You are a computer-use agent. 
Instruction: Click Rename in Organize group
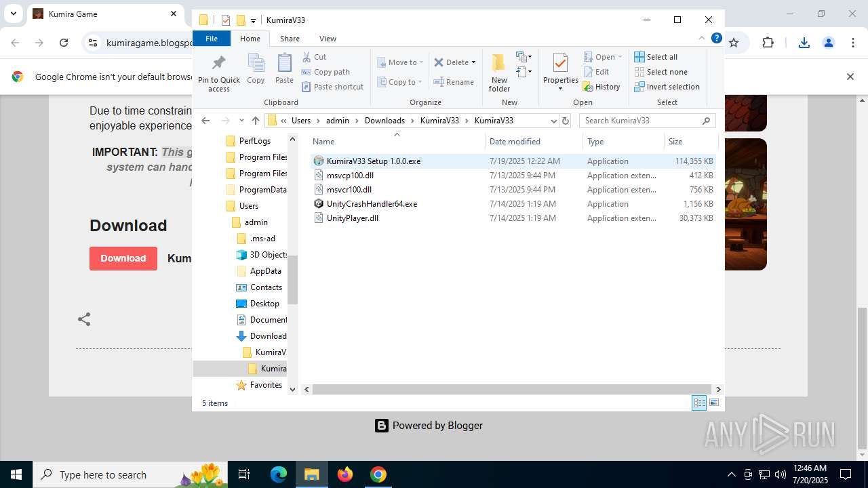(454, 82)
